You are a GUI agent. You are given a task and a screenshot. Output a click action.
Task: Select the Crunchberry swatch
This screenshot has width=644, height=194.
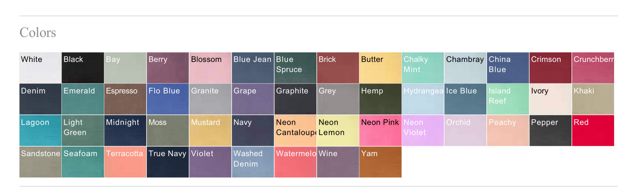pos(593,68)
